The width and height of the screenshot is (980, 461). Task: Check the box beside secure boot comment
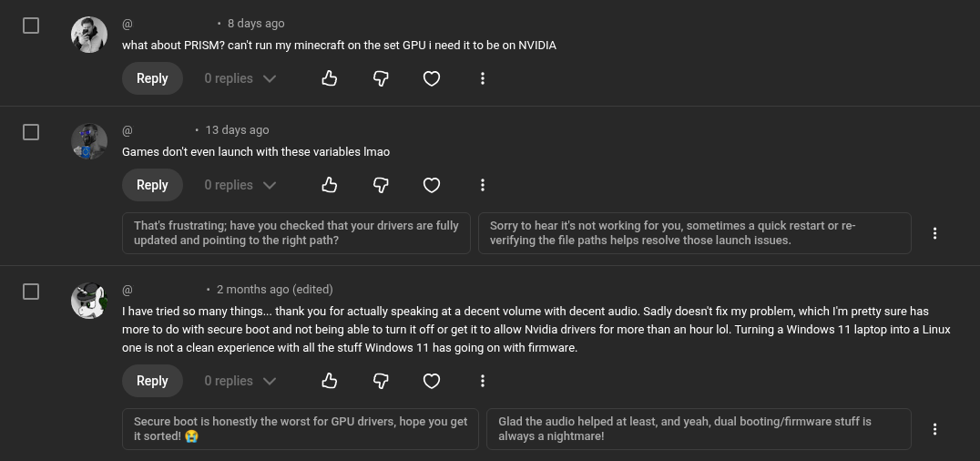tap(31, 292)
